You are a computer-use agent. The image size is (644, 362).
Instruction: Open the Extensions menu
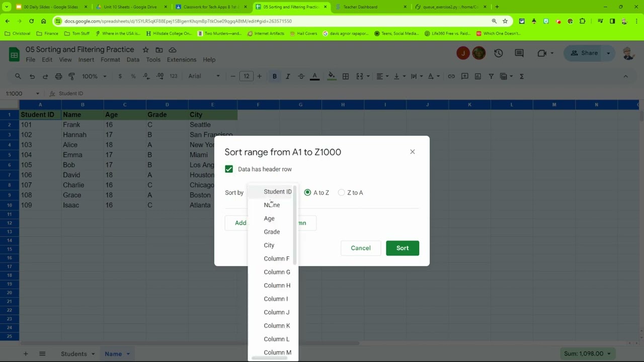182,60
